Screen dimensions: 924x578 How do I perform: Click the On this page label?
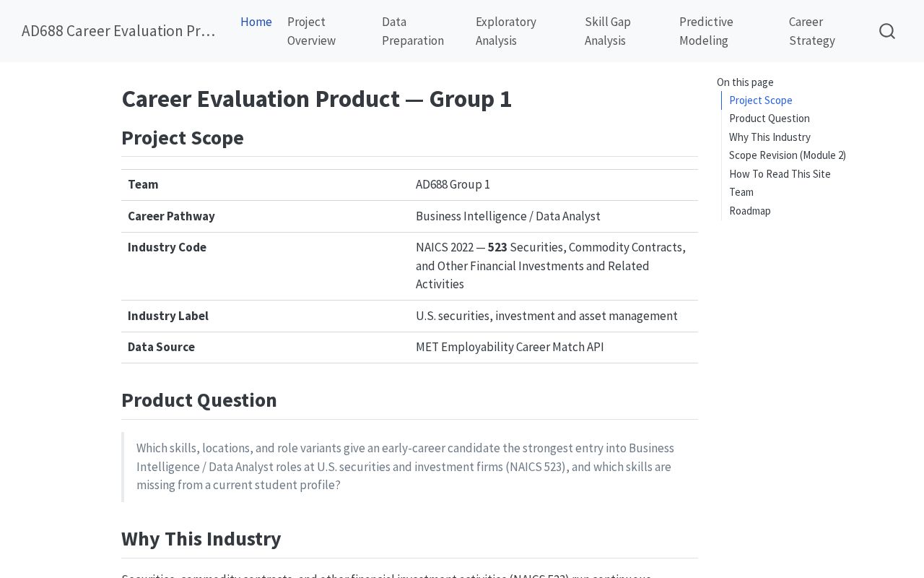(745, 82)
